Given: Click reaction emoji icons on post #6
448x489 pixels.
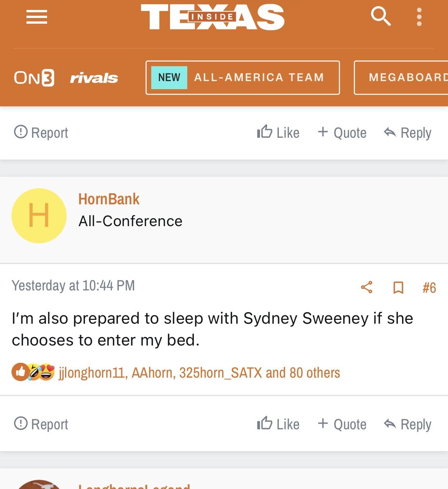Looking at the screenshot, I should coord(33,372).
